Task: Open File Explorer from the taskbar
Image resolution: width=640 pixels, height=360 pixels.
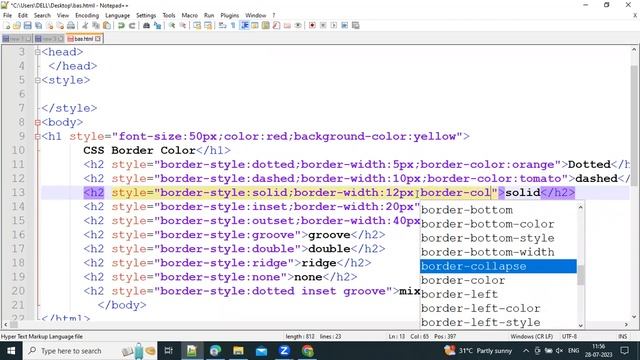Action: tap(238, 351)
